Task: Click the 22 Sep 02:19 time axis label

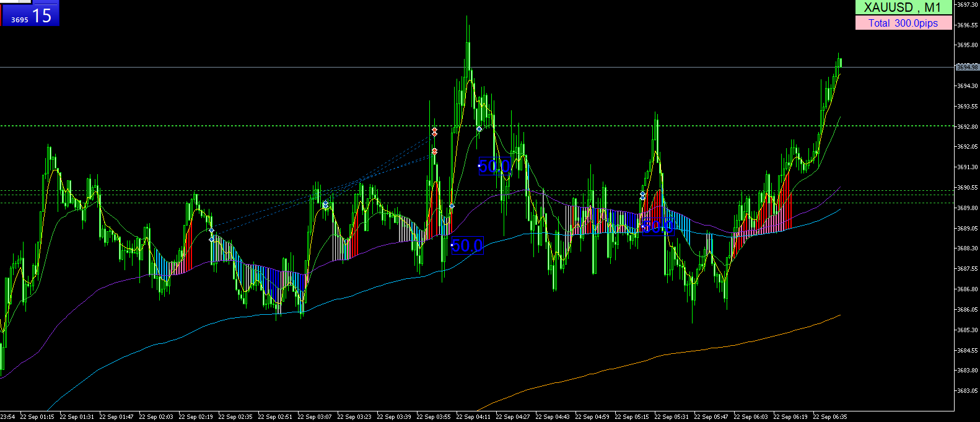Action: point(196,417)
